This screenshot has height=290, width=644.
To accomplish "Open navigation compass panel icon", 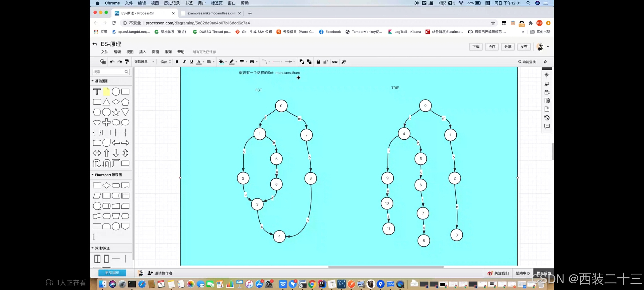I will [547, 75].
